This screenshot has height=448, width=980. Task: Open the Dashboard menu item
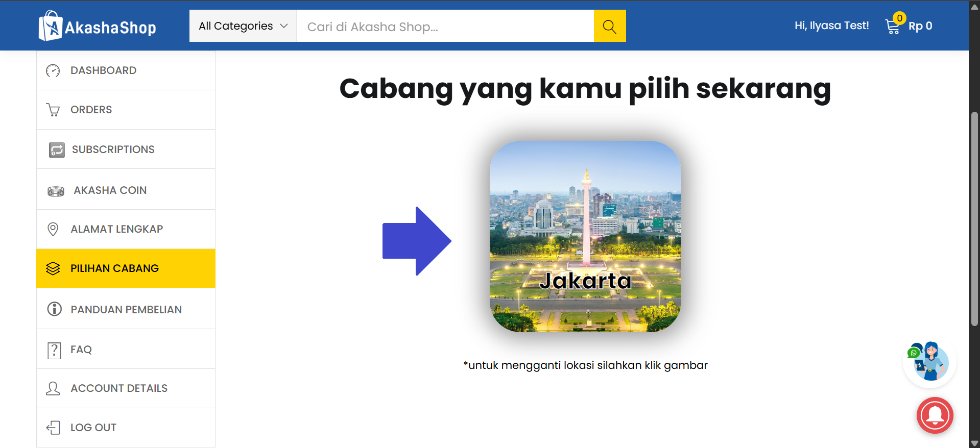(103, 70)
